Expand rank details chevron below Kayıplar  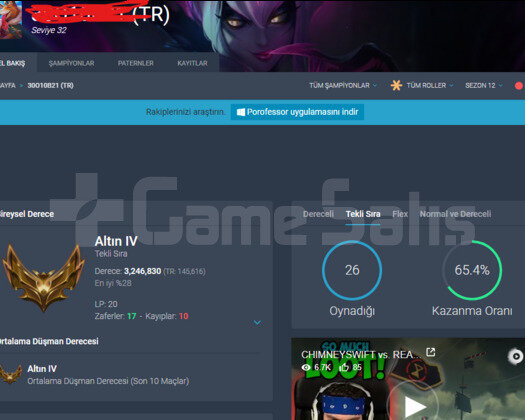pyautogui.click(x=257, y=323)
